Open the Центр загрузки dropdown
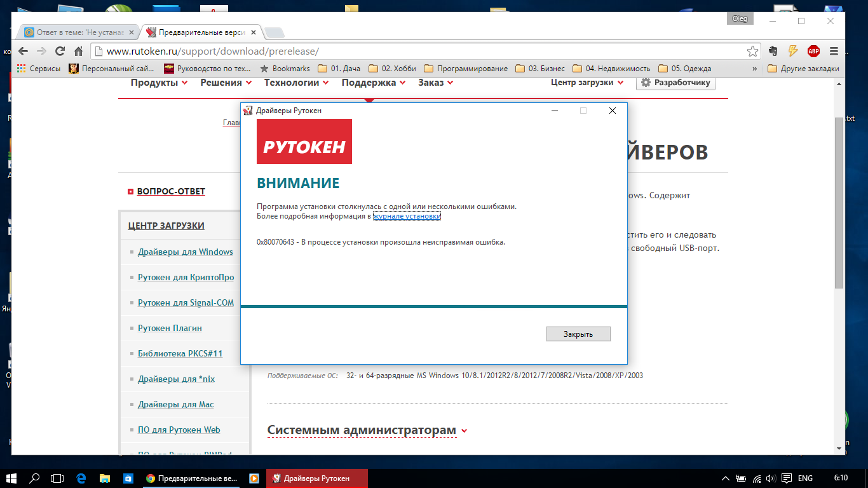Image resolution: width=868 pixels, height=488 pixels. [x=587, y=83]
